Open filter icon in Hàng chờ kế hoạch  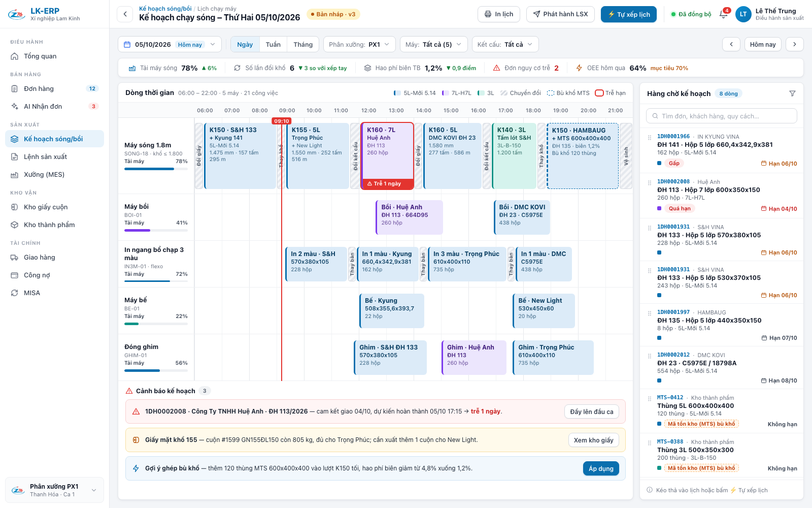(x=792, y=93)
